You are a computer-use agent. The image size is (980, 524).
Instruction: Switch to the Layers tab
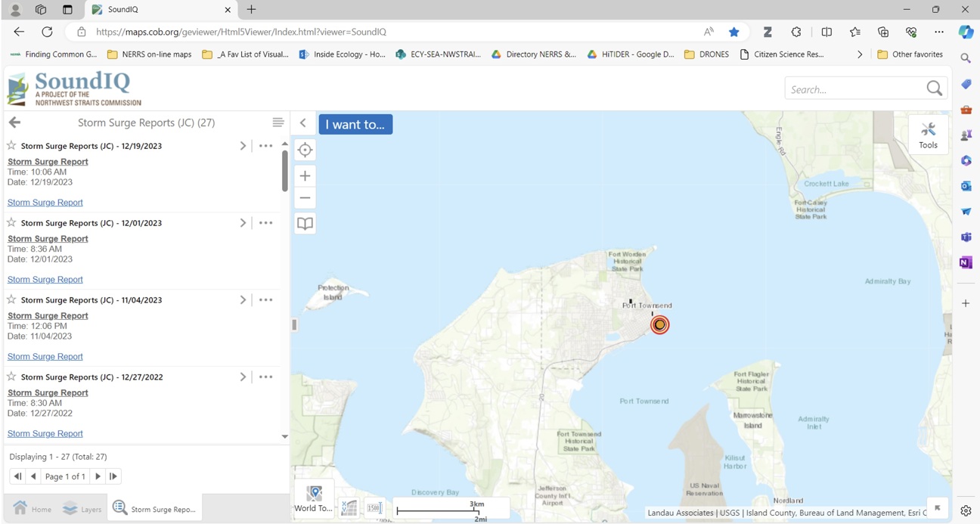click(82, 509)
